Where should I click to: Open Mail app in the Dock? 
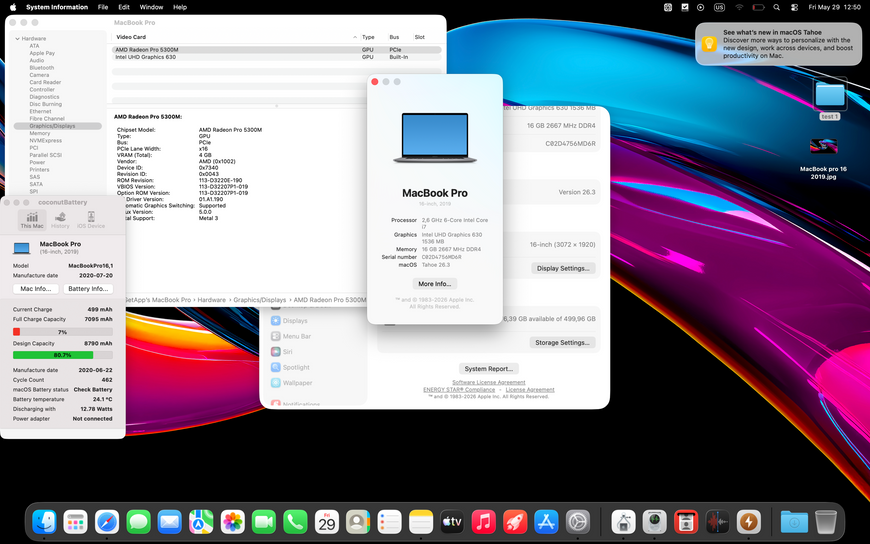click(x=170, y=522)
